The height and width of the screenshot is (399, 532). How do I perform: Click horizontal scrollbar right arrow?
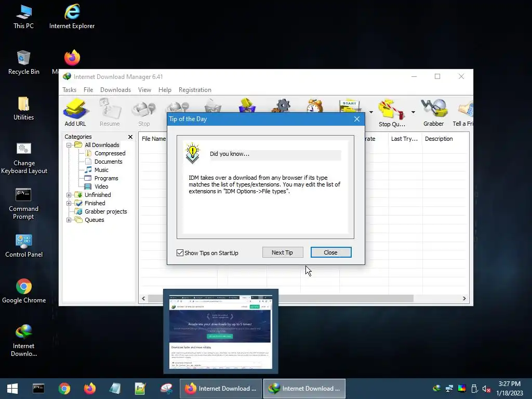click(x=464, y=299)
